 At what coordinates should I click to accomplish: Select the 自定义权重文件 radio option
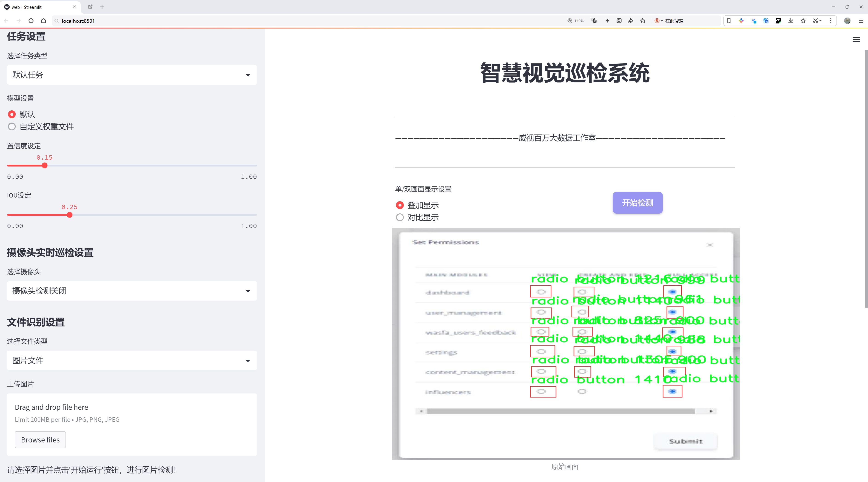pos(12,127)
